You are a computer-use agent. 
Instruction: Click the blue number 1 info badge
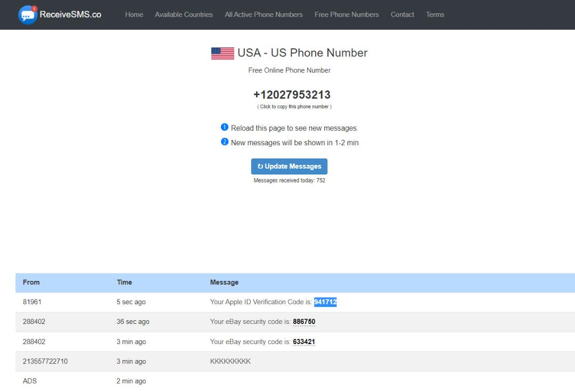[225, 127]
